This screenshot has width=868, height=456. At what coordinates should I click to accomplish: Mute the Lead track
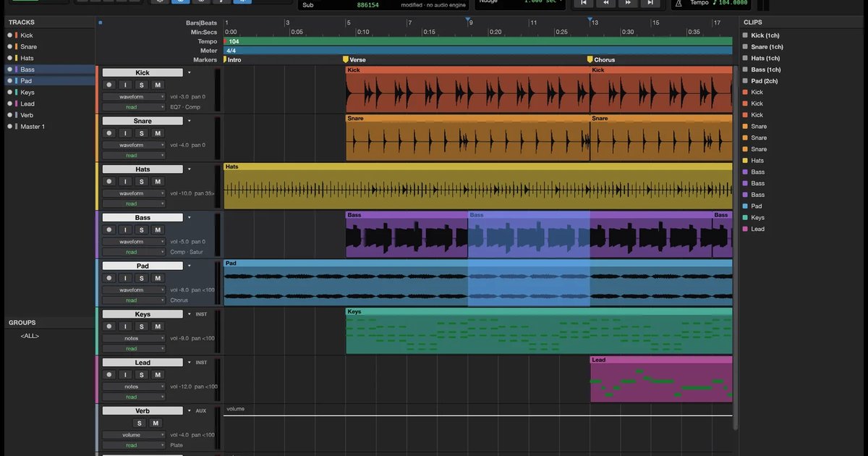158,375
